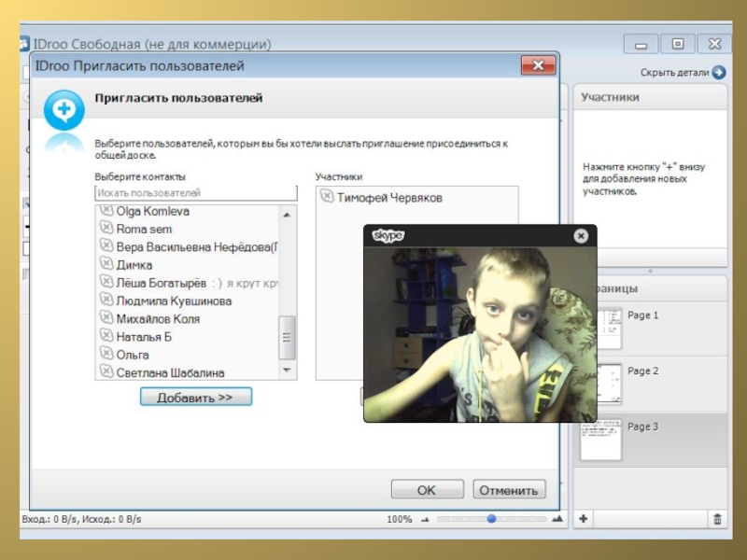Click the blue arrow icon beside Скрыть детали
The width and height of the screenshot is (747, 560).
coord(718,72)
